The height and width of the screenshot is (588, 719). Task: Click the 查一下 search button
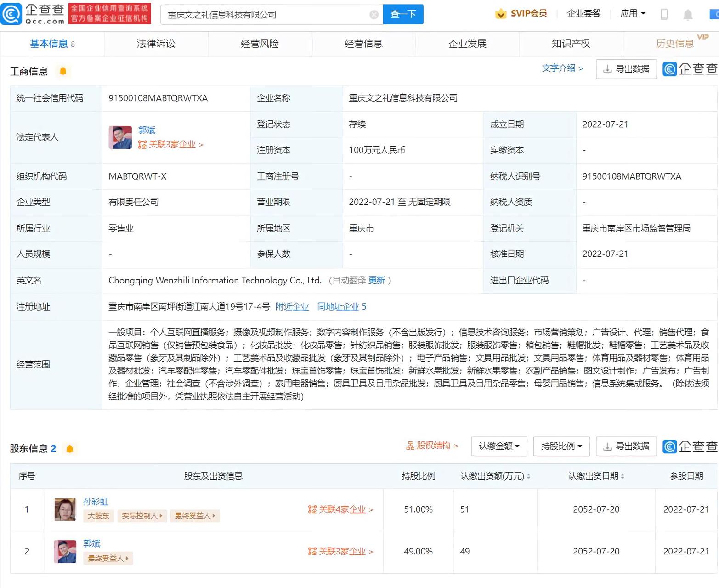tap(403, 15)
